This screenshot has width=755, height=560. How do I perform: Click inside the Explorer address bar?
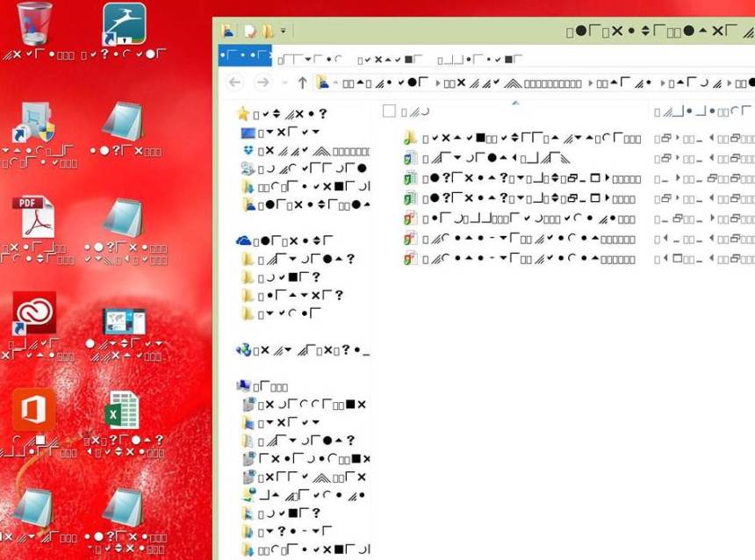(x=527, y=83)
